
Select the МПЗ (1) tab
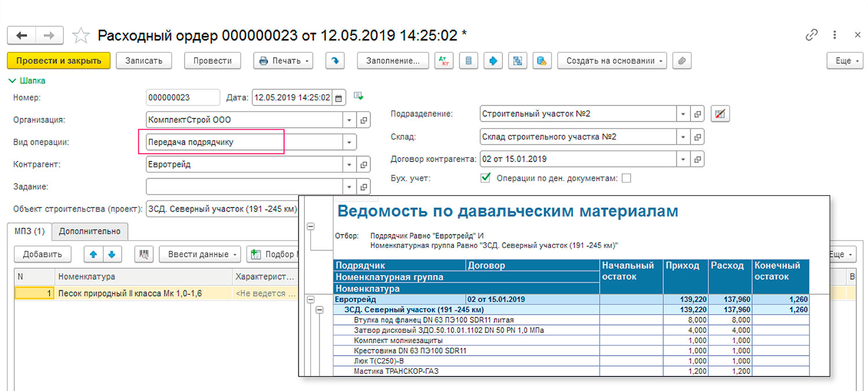pyautogui.click(x=30, y=231)
